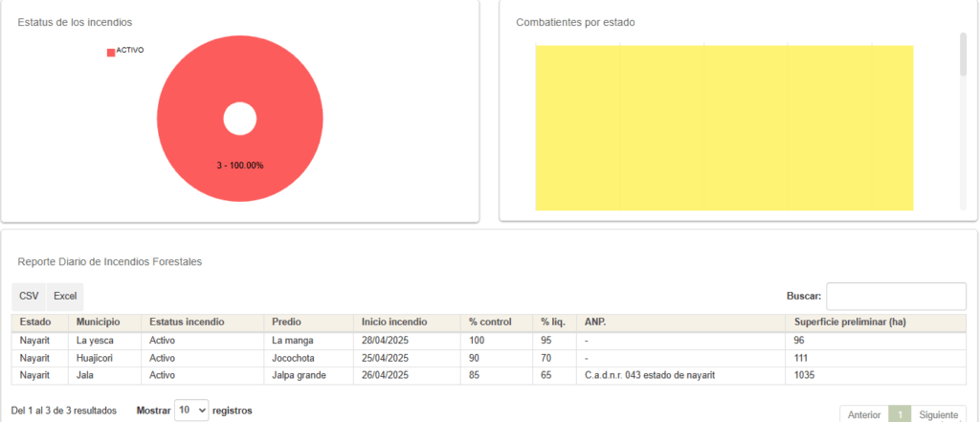980x422 pixels.
Task: Click the C.a.d.n.r. 043 estado de nayarit cell
Action: click(x=680, y=376)
